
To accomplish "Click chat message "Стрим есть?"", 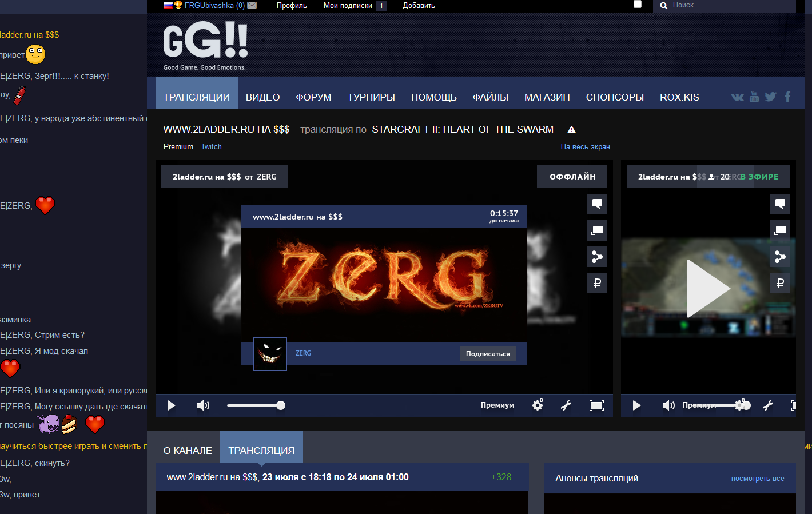I will [x=59, y=335].
